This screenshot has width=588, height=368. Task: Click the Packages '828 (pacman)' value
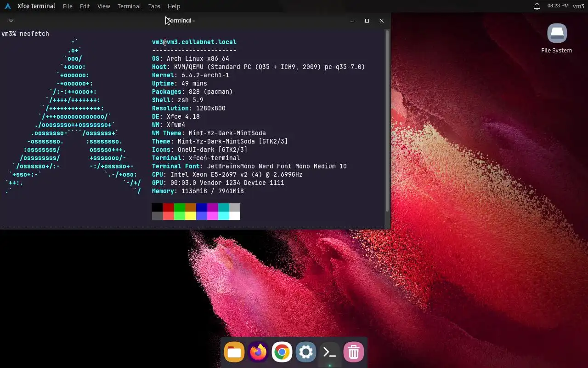211,92
